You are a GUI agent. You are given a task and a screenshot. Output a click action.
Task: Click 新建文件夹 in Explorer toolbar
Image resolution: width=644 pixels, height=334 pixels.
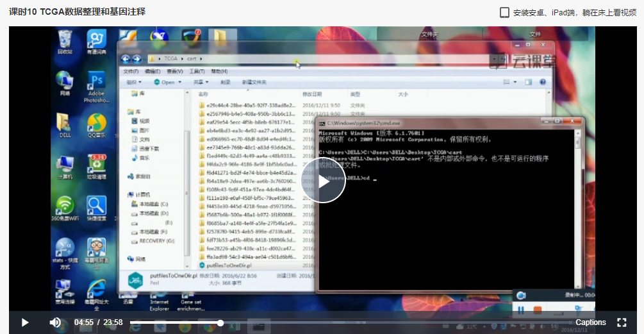pyautogui.click(x=254, y=82)
